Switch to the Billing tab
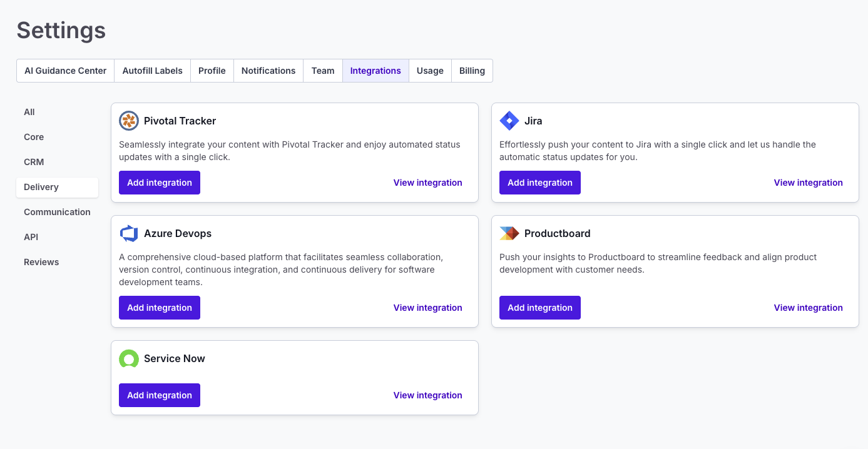Viewport: 868px width, 449px height. click(x=472, y=71)
